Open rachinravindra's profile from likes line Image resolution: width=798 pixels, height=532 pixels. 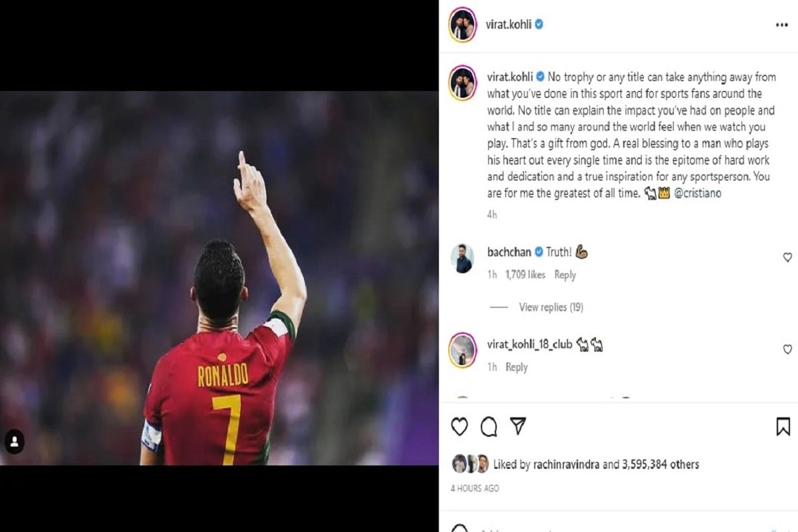(566, 465)
